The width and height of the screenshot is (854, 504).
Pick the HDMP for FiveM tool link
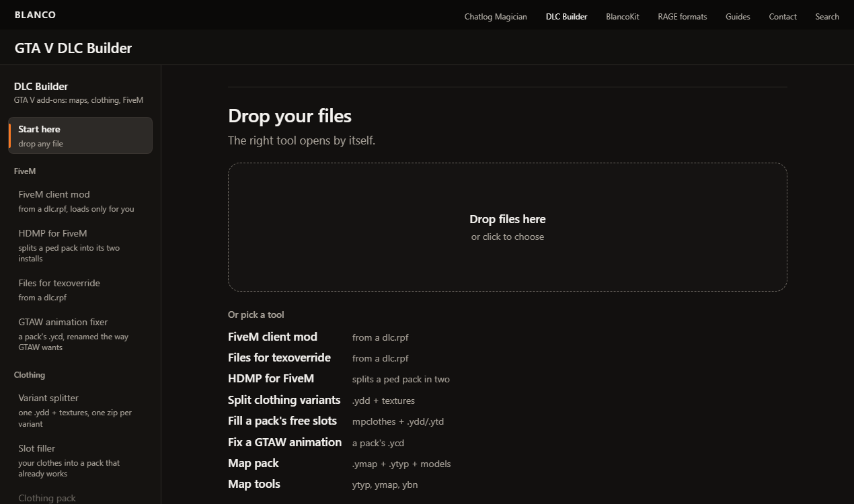pyautogui.click(x=271, y=378)
